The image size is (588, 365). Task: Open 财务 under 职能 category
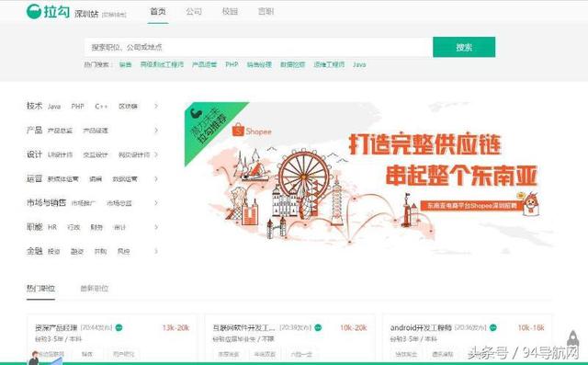tap(96, 227)
